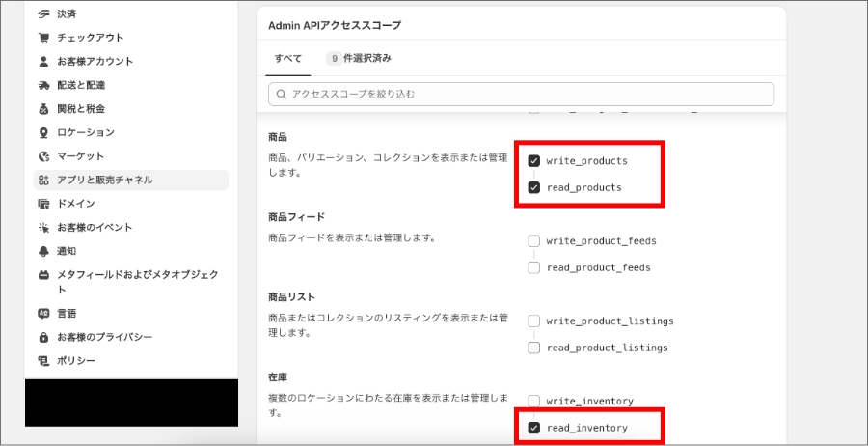
Task: Click the 配送と配達 truck icon
Action: coord(43,85)
